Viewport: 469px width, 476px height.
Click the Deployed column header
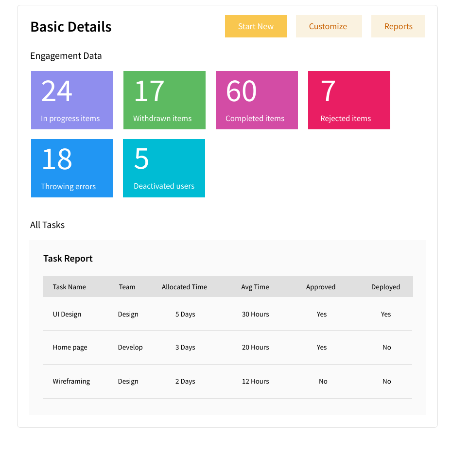coord(385,287)
